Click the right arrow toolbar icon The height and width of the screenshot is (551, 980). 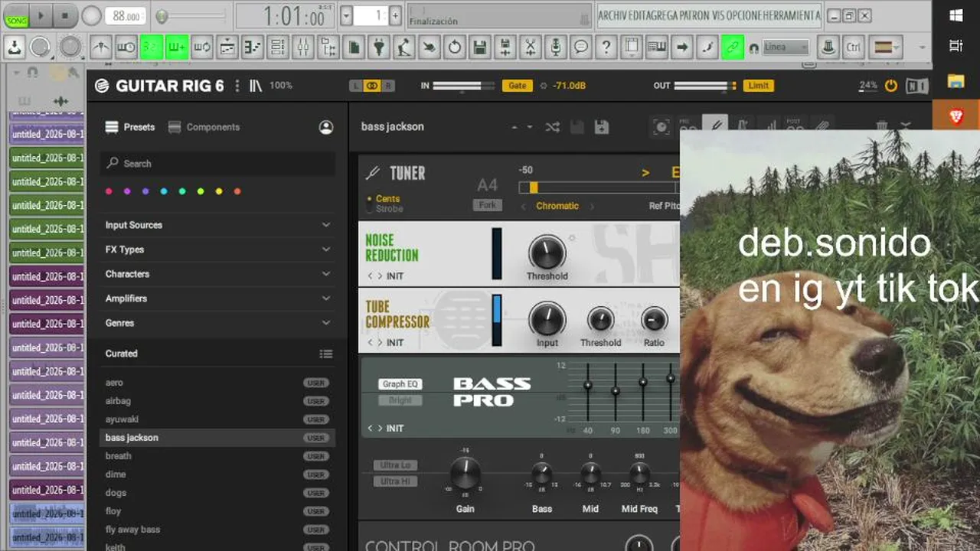[682, 47]
